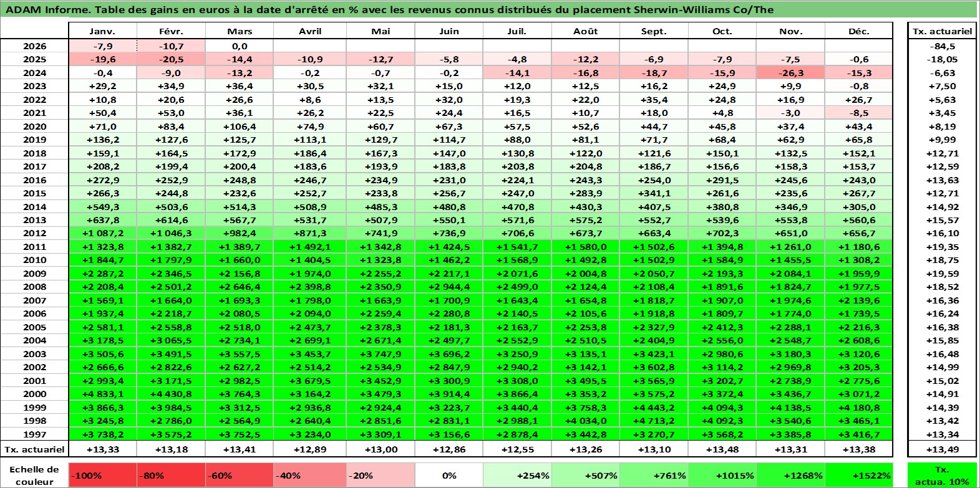This screenshot has width=980, height=488.
Task: Click the 'Tx. actua. 10%' green legend box
Action: 942,475
